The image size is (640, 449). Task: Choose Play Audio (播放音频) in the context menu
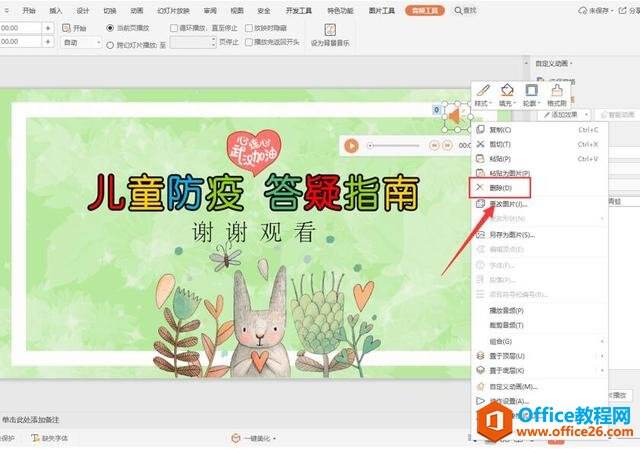(x=539, y=311)
